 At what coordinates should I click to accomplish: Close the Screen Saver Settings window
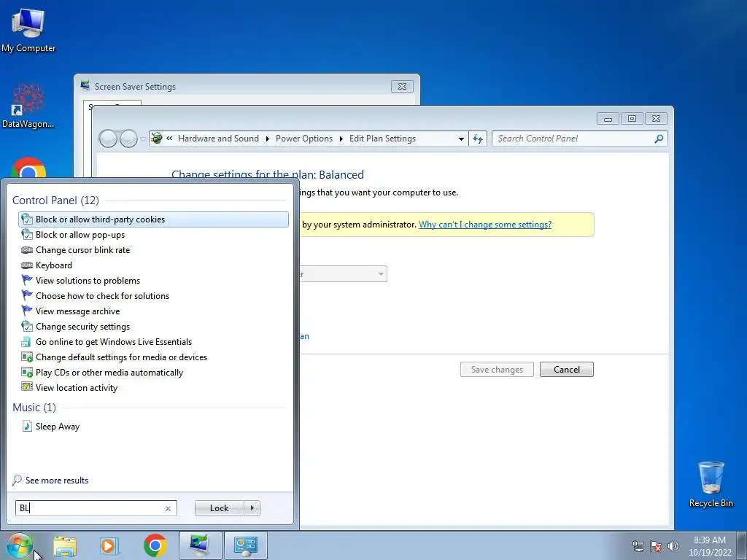click(x=402, y=86)
